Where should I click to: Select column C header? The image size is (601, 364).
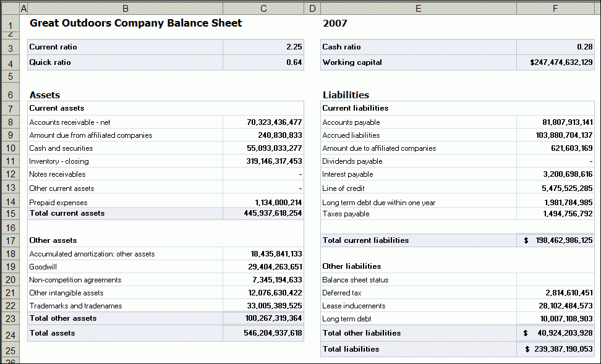coord(263,8)
